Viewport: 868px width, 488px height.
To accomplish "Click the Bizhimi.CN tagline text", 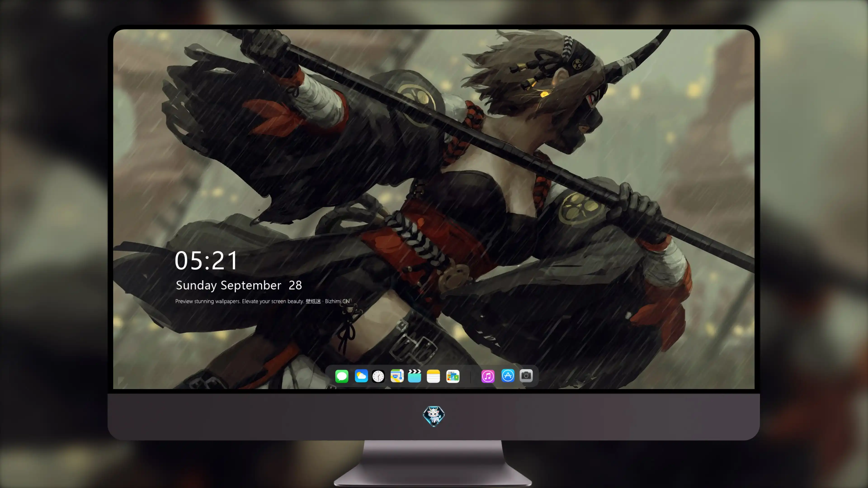I will (262, 301).
